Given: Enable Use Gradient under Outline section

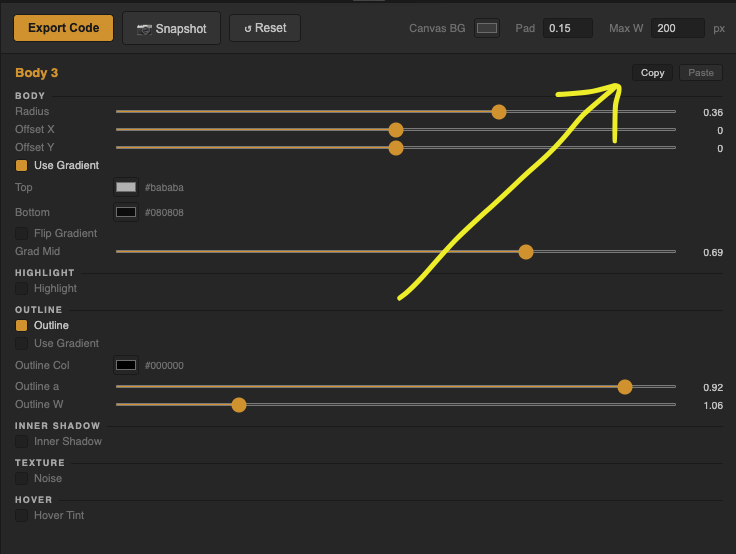Looking at the screenshot, I should coord(22,343).
